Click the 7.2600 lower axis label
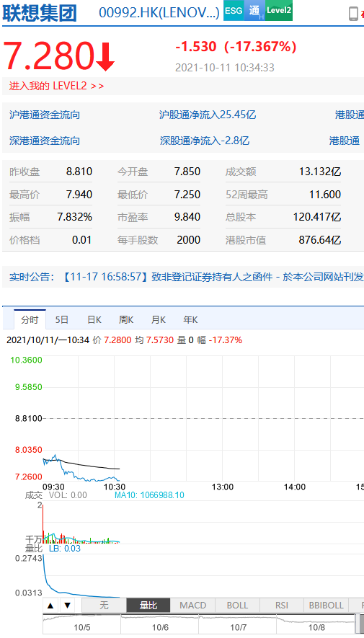 (x=28, y=477)
